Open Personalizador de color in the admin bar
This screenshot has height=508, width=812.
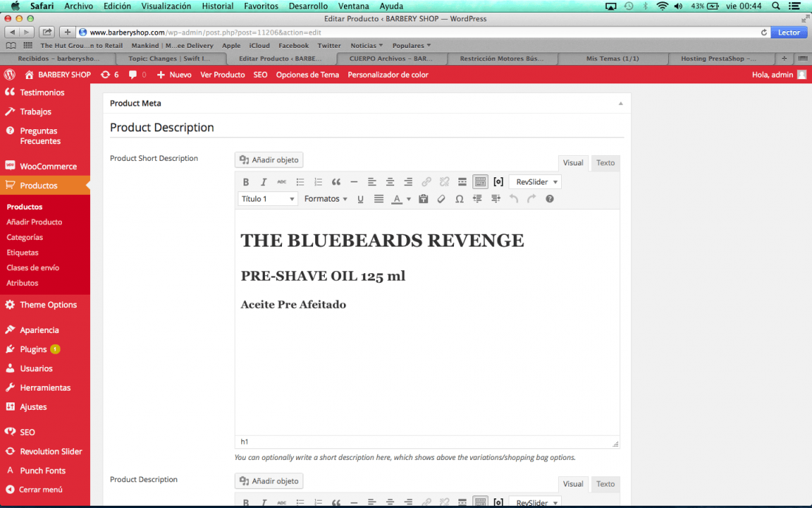pos(388,75)
